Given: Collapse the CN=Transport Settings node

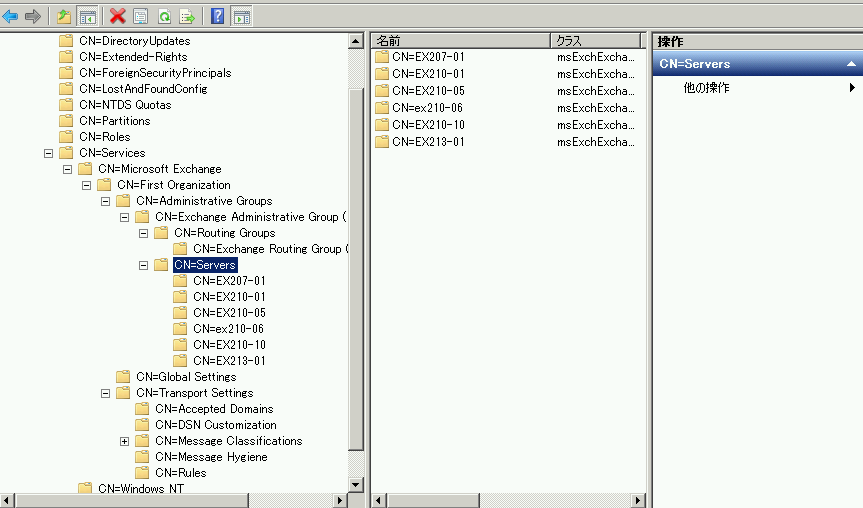Looking at the screenshot, I should point(105,394).
